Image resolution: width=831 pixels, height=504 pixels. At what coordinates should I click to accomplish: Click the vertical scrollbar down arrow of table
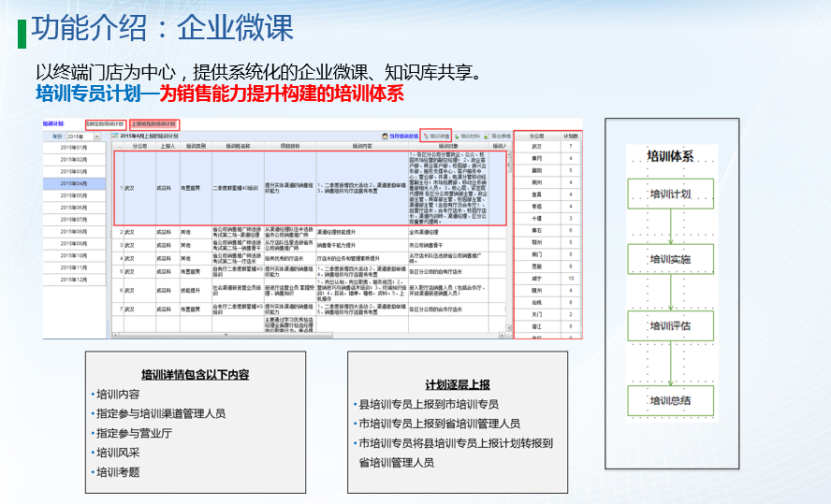[x=509, y=328]
